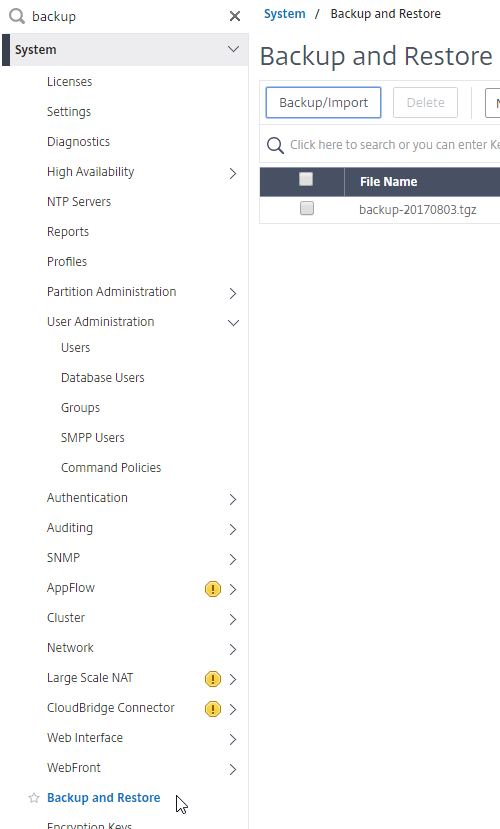Open the Licenses menu item
Viewport: 500px width, 829px height.
point(69,81)
